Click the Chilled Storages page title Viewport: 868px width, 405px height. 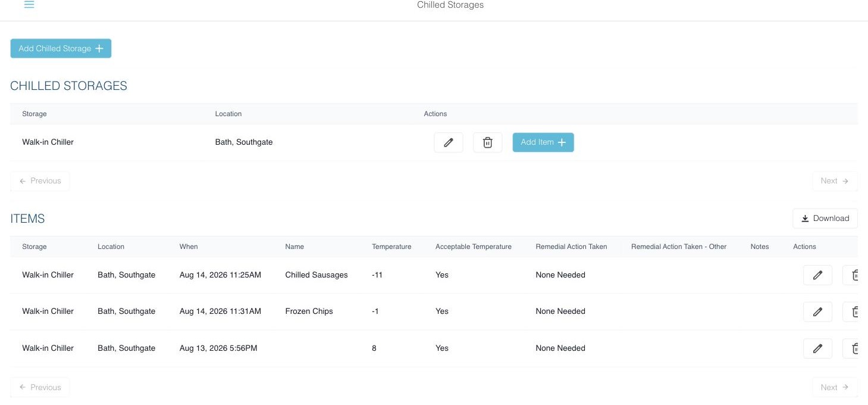coord(450,5)
